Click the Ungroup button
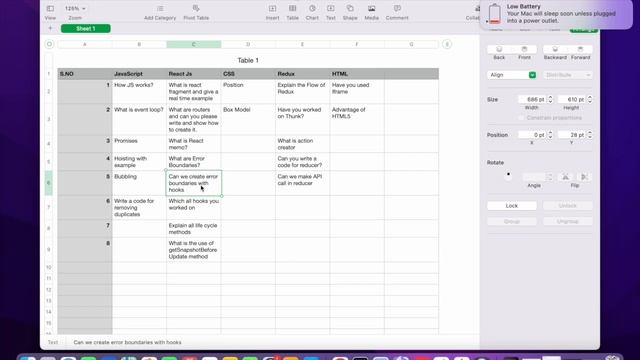This screenshot has width=640, height=360. point(567,221)
